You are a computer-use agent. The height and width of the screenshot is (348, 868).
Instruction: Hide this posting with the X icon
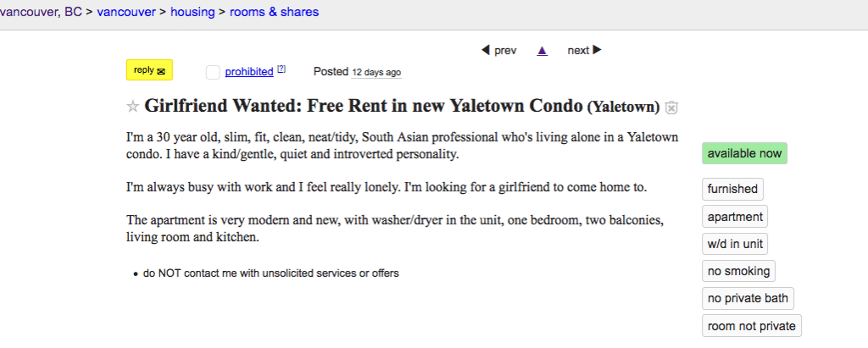point(671,108)
